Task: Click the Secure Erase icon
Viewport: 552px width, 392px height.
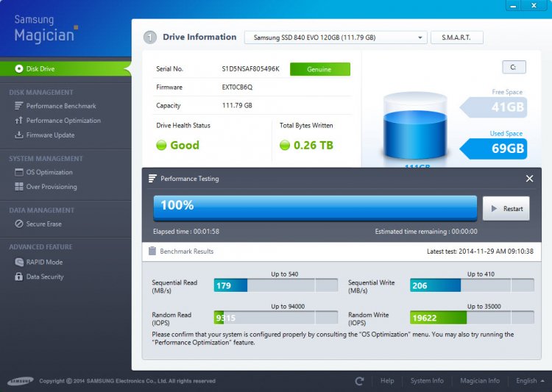Action: (19, 224)
